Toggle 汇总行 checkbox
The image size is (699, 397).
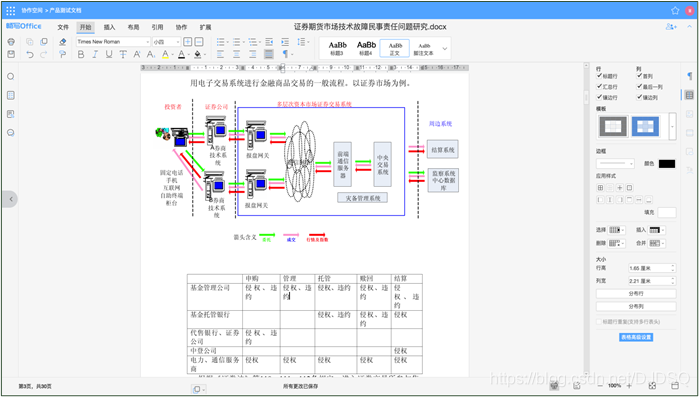pyautogui.click(x=600, y=86)
